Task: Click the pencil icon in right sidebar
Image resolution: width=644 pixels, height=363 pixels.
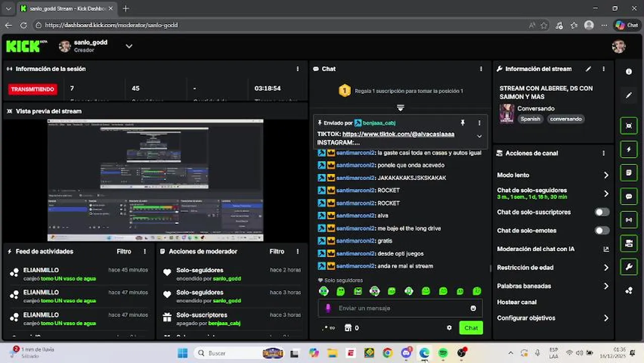Action: click(629, 95)
